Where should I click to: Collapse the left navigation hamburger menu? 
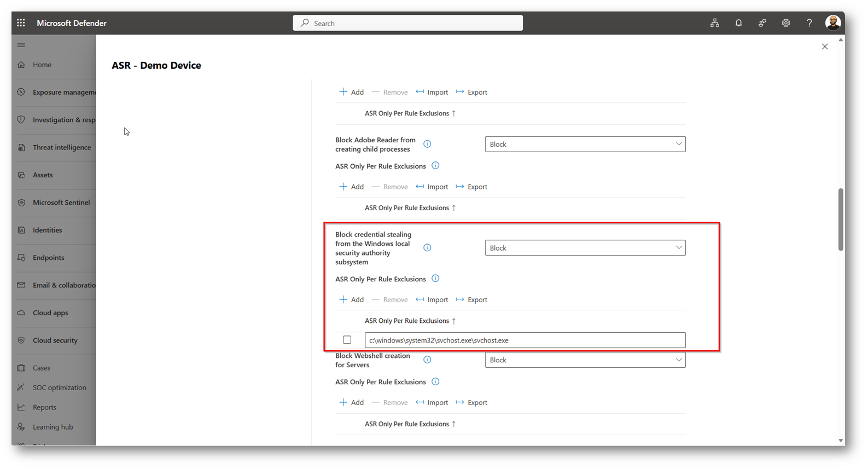tap(21, 45)
